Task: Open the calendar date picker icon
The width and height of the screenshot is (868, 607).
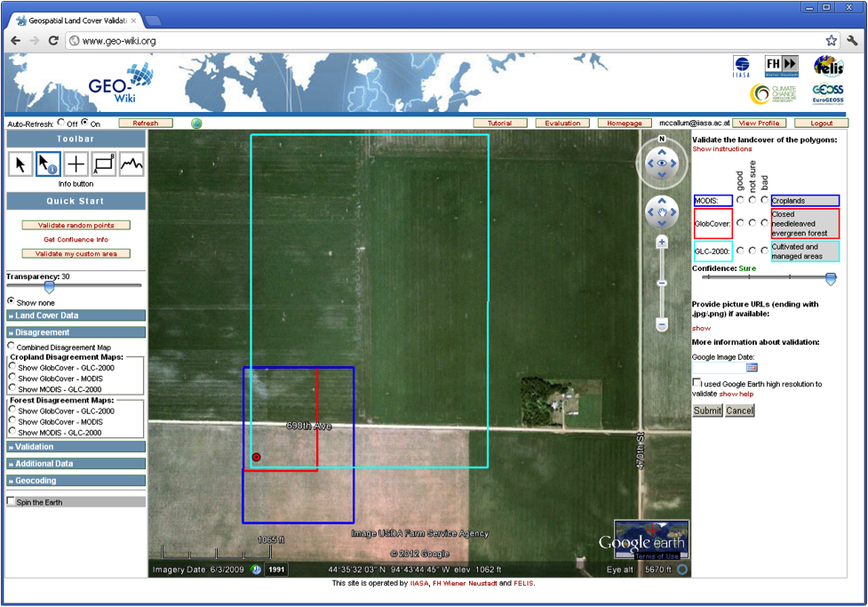Action: (752, 368)
